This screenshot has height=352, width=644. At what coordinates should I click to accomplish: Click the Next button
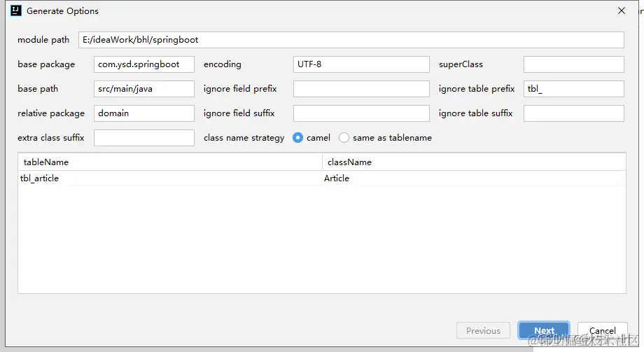tap(544, 330)
